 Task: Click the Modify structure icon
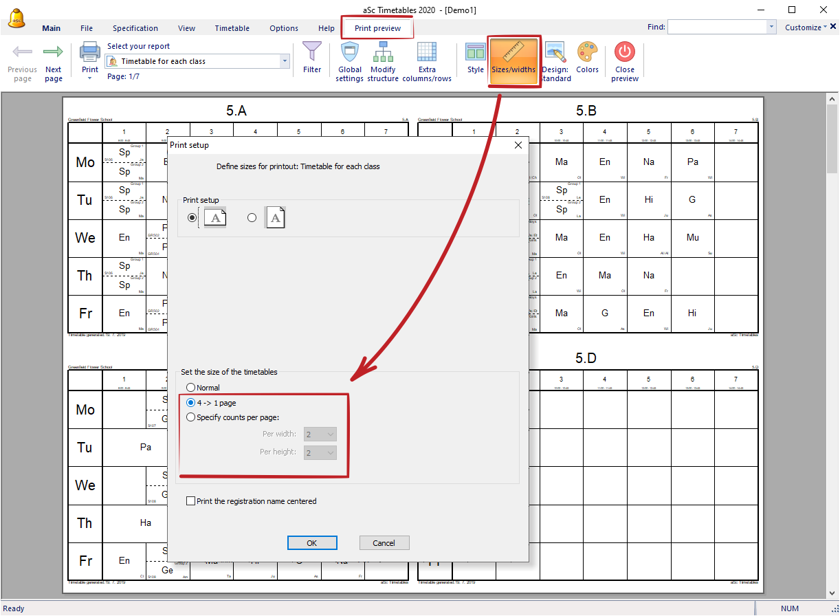coord(383,53)
